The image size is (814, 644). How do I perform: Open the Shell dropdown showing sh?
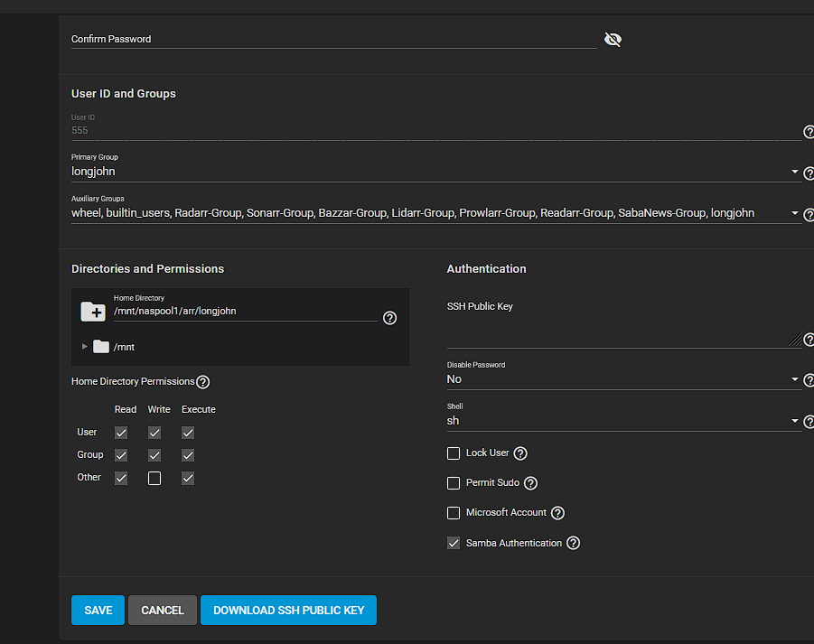point(623,421)
